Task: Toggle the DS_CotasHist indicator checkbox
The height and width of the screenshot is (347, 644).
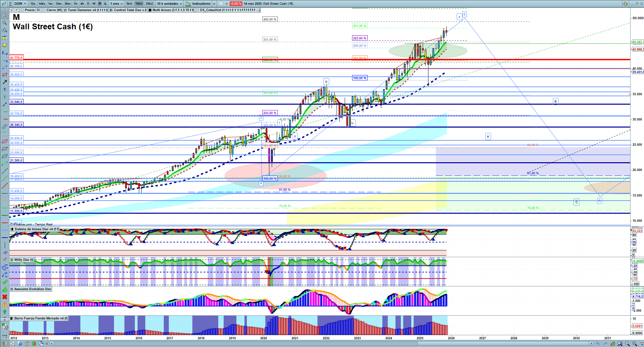Action: (x=197, y=10)
